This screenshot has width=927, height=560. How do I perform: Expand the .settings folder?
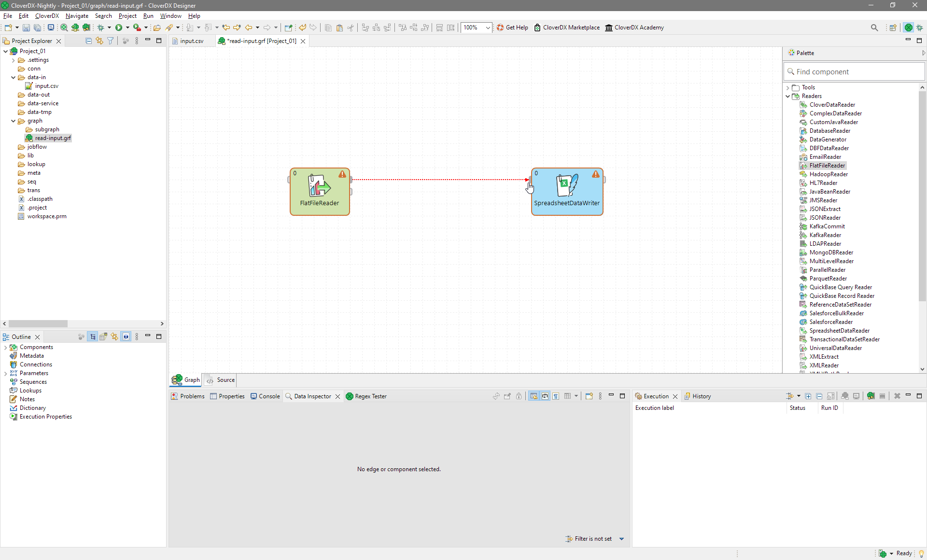tap(13, 60)
